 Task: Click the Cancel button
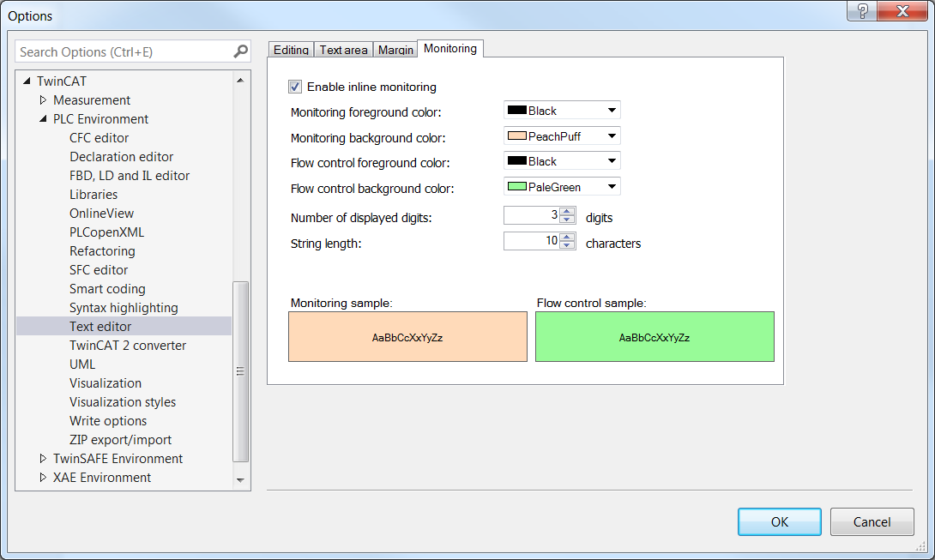point(872,521)
